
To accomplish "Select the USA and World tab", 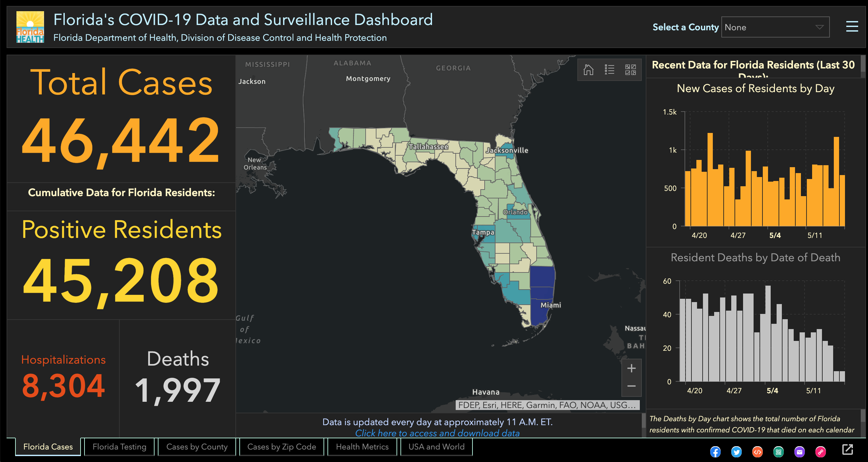I will pos(436,447).
